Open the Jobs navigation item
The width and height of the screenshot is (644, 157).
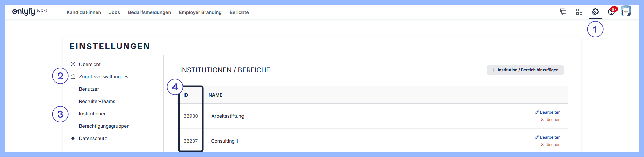coord(114,12)
